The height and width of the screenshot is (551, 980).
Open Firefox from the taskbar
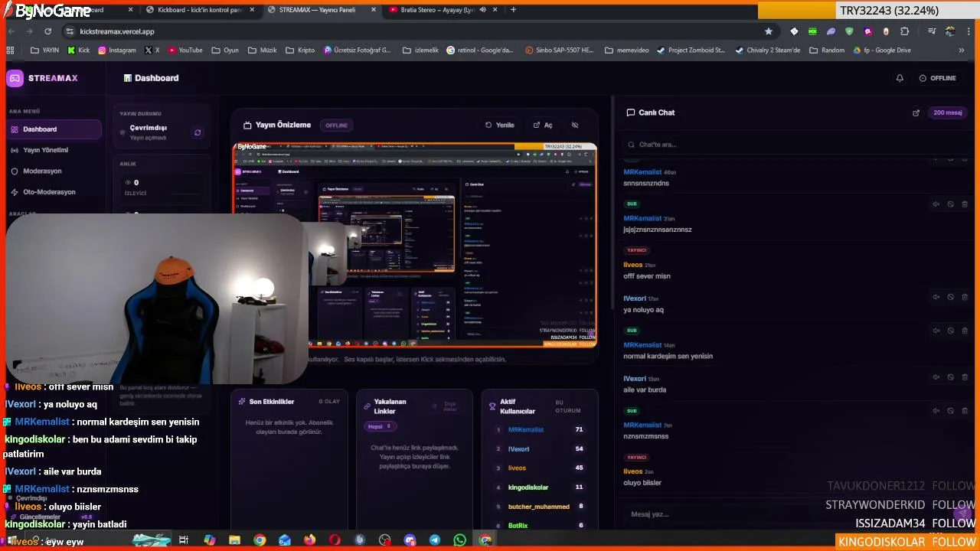click(309, 540)
